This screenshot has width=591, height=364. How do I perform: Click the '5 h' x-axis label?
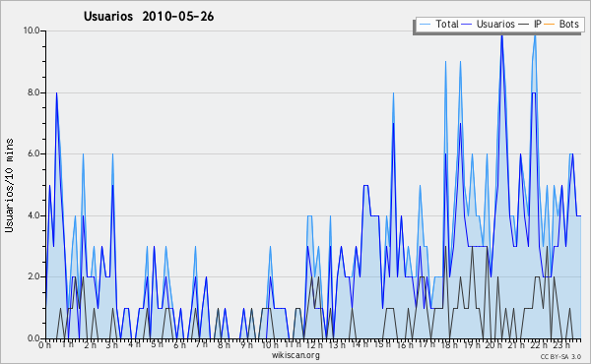(157, 344)
